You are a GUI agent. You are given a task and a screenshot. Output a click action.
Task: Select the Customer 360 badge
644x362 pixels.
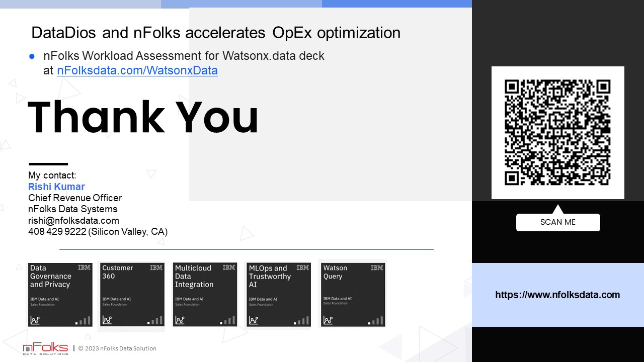(132, 295)
